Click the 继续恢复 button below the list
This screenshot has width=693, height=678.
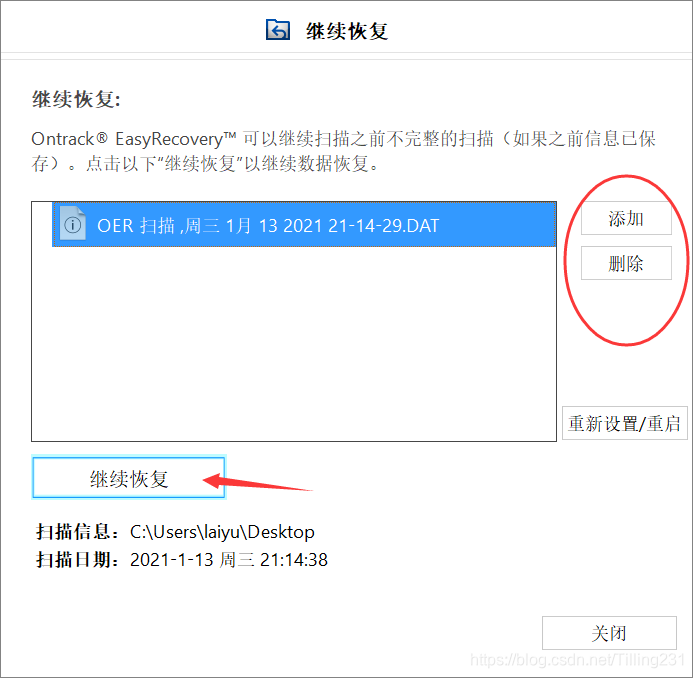pos(129,478)
